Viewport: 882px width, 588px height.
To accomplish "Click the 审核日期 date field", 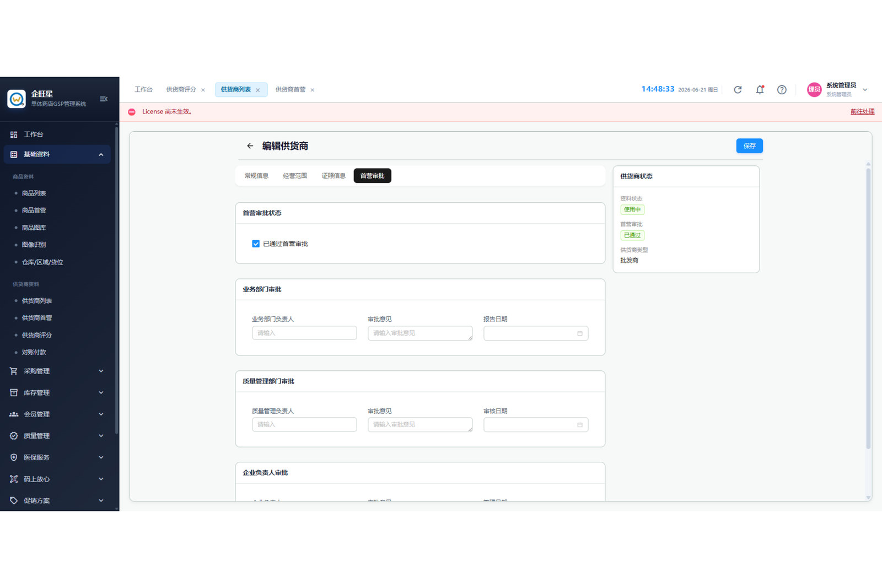I will click(536, 425).
